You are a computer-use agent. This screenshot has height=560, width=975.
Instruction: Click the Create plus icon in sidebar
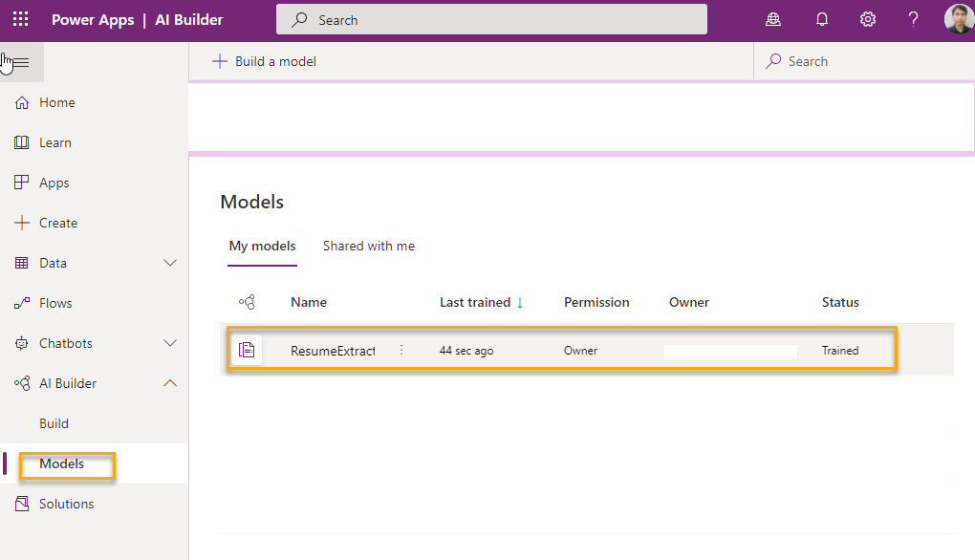(x=22, y=223)
